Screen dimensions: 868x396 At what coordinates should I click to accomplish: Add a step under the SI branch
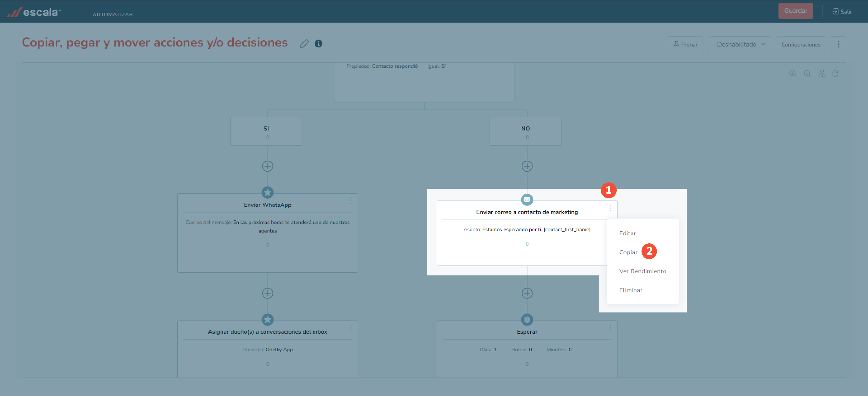[268, 166]
